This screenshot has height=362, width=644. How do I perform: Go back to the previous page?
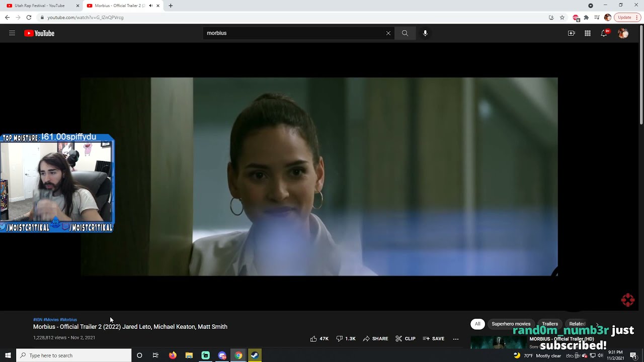[7, 17]
